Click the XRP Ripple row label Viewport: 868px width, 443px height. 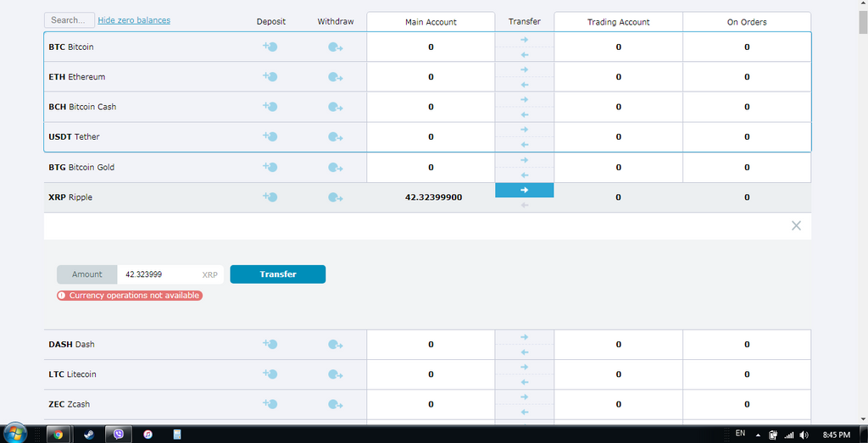[70, 197]
